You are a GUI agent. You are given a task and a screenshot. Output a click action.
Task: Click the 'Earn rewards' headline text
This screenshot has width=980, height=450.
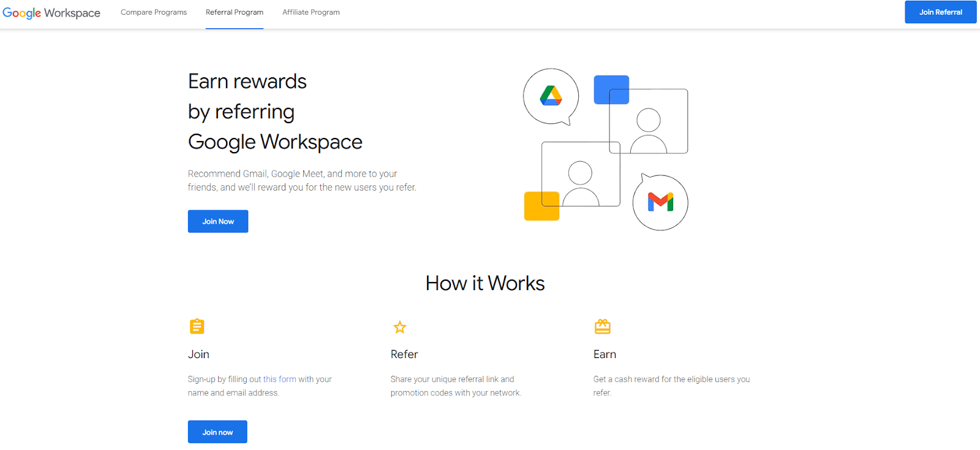[247, 82]
